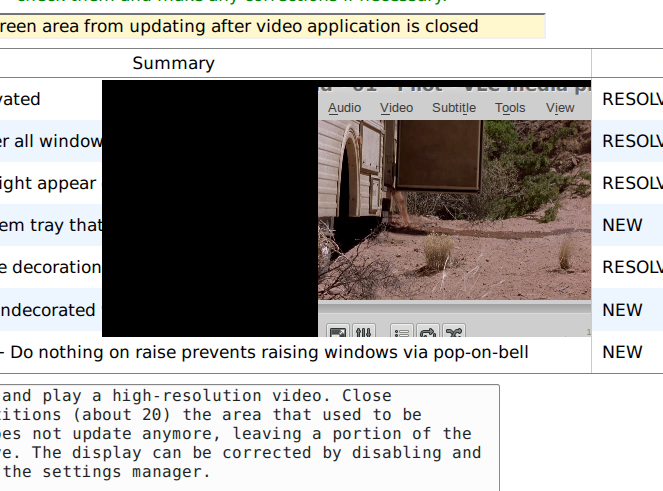Select NEW status in pop-on-bell row
The height and width of the screenshot is (491, 663).
pyautogui.click(x=622, y=352)
